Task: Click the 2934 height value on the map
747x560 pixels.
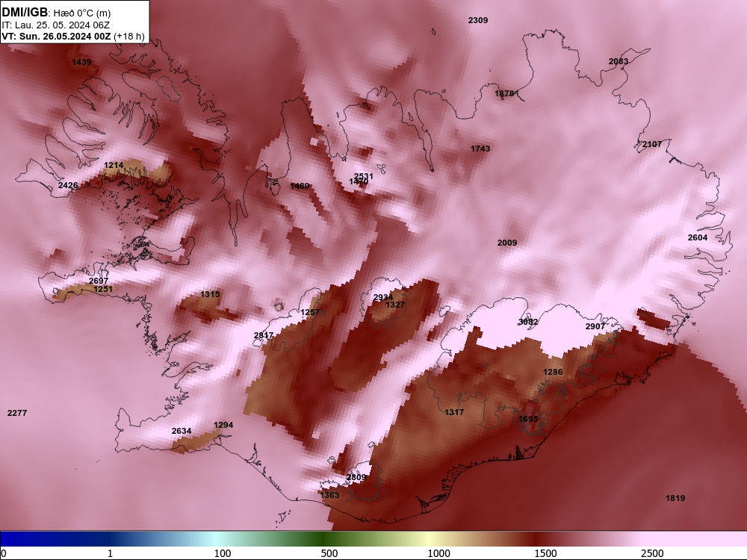Action: pos(383,298)
